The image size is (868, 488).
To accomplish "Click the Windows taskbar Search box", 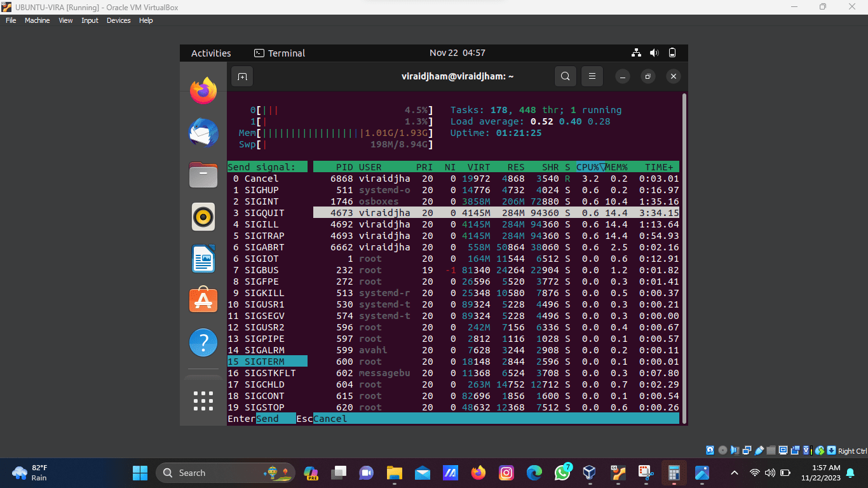I will coord(226,473).
